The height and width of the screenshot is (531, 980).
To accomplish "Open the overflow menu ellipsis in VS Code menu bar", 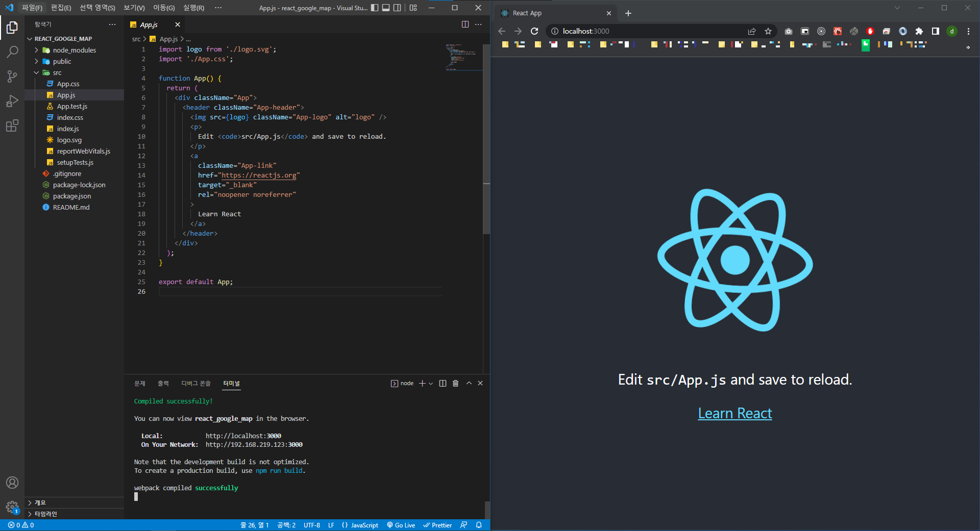I will [218, 8].
